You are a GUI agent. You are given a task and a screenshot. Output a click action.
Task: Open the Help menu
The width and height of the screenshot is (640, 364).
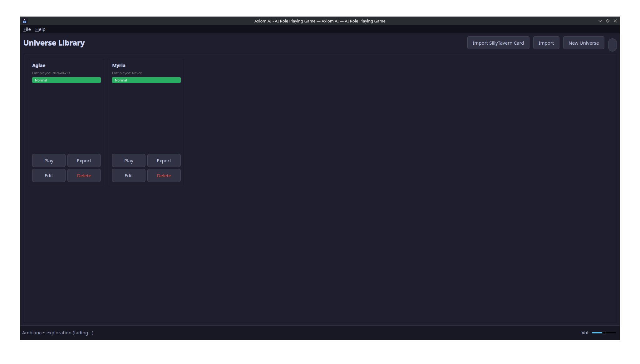(40, 29)
